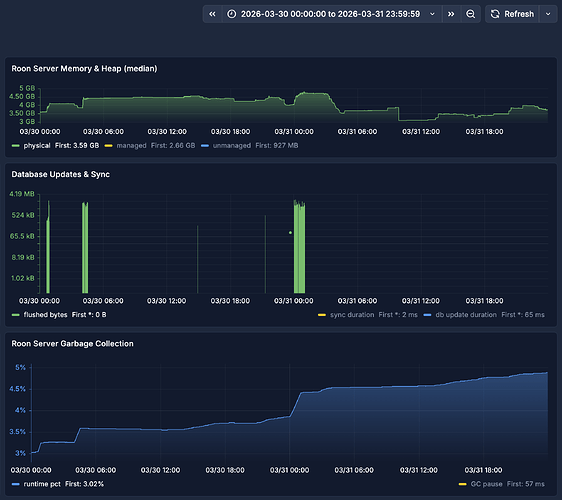Toggle the flushed bytes legend series
562x500 pixels.
[45, 315]
